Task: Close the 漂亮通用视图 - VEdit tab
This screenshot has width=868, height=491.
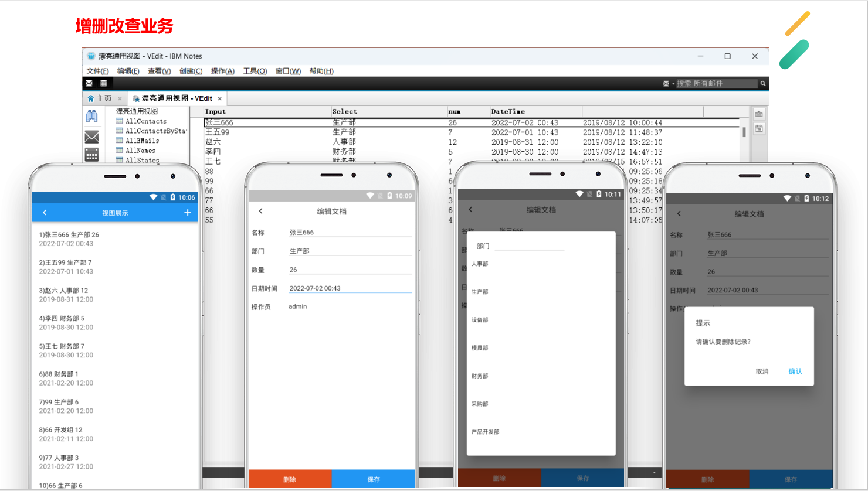Action: tap(220, 98)
